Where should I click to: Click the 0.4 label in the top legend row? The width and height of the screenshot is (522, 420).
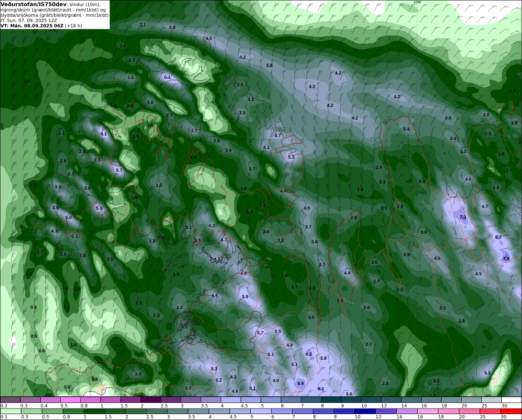point(44,406)
